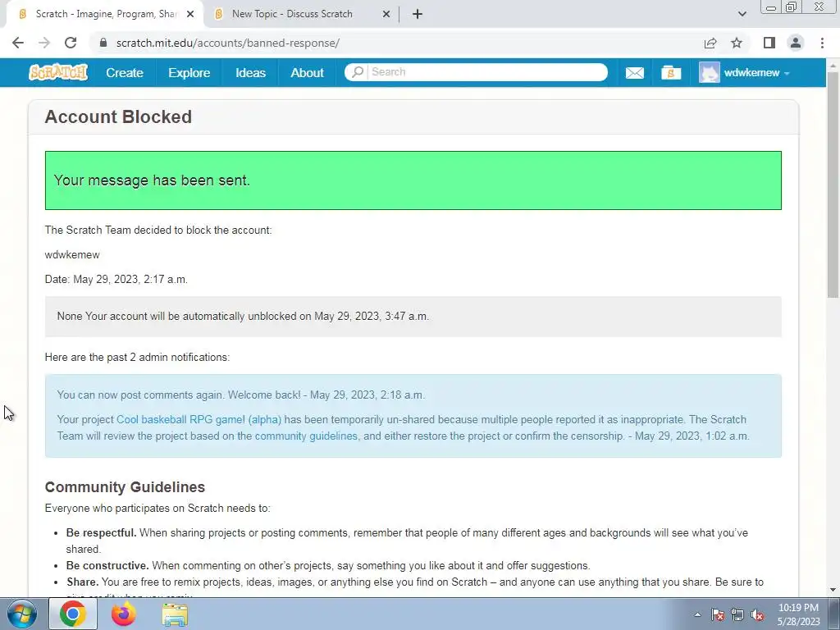Click 'Everyone who participates on Scratch' text

click(157, 509)
